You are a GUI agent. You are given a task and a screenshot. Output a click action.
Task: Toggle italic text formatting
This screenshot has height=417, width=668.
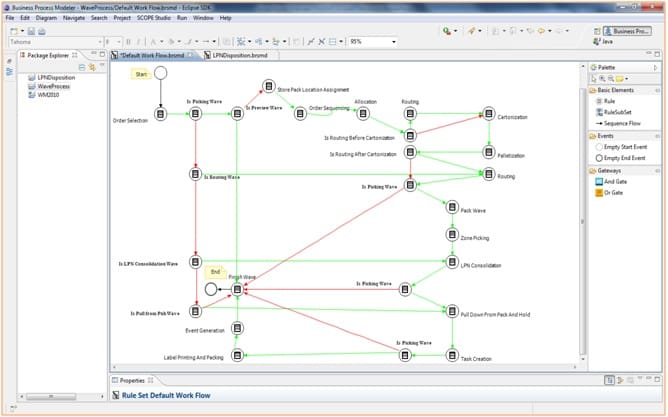[x=139, y=42]
